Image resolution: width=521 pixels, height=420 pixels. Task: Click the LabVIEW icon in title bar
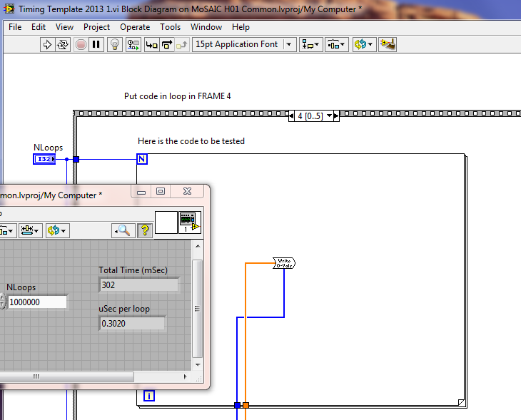click(9, 9)
